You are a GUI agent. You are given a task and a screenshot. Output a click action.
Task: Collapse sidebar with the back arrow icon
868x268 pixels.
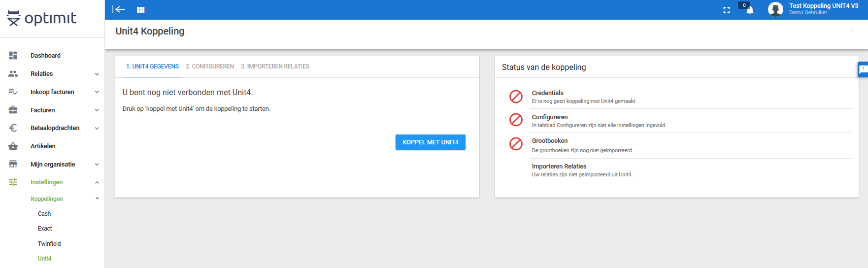[x=118, y=9]
